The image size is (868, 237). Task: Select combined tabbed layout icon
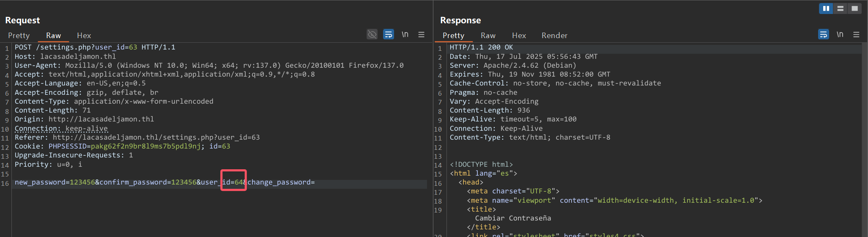click(854, 8)
